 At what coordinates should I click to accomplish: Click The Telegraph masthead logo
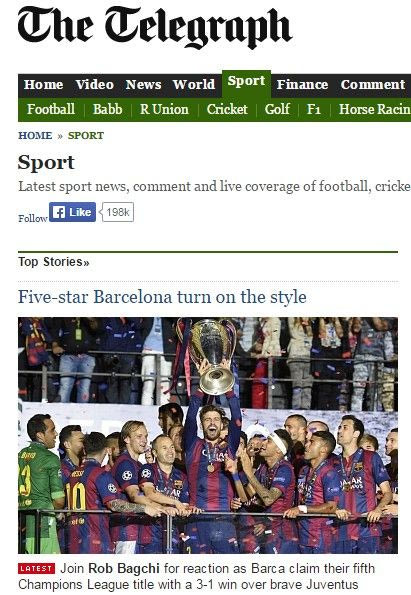pos(155,27)
